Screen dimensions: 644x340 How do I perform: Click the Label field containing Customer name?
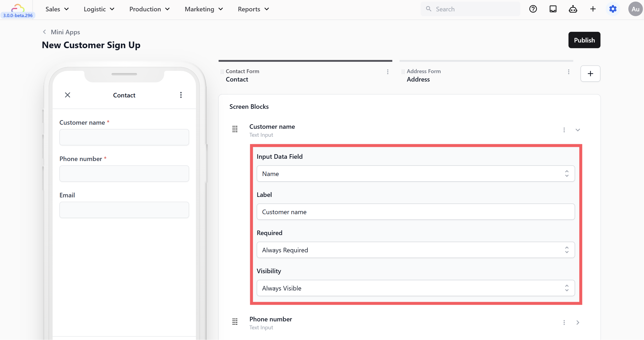[x=415, y=212]
